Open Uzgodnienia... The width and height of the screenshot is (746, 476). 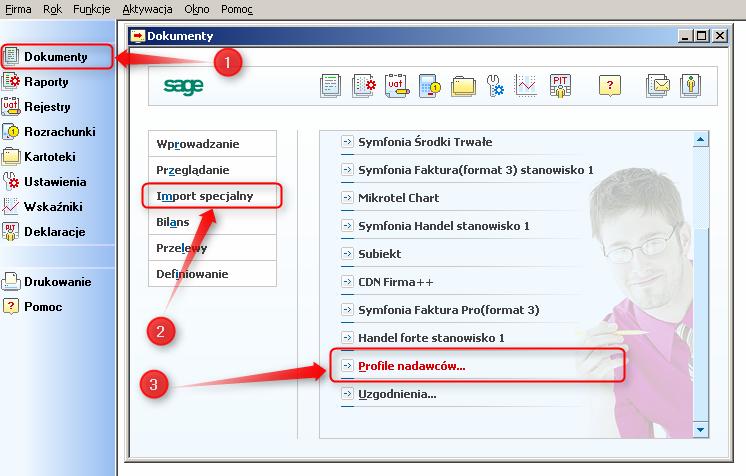point(397,394)
